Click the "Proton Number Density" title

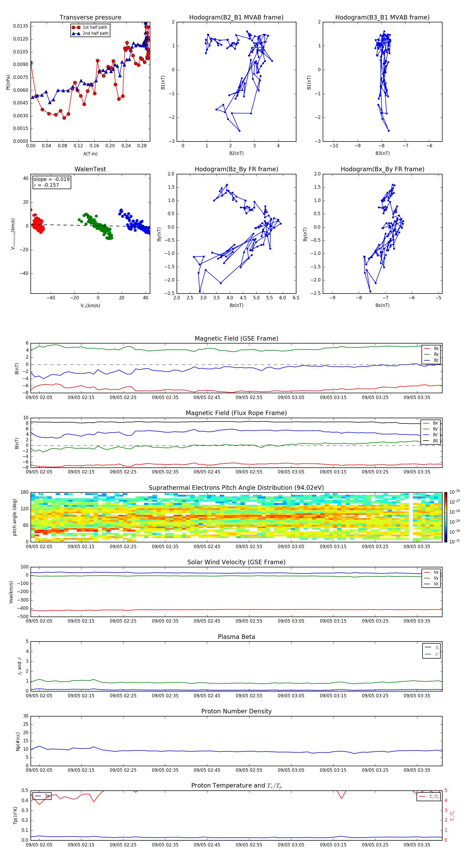[x=236, y=711]
